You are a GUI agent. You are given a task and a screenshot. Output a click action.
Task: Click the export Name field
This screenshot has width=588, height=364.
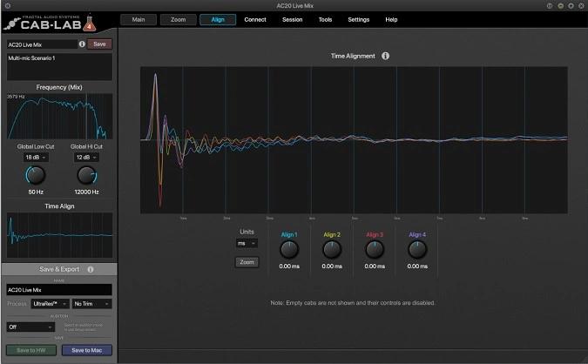(59, 289)
